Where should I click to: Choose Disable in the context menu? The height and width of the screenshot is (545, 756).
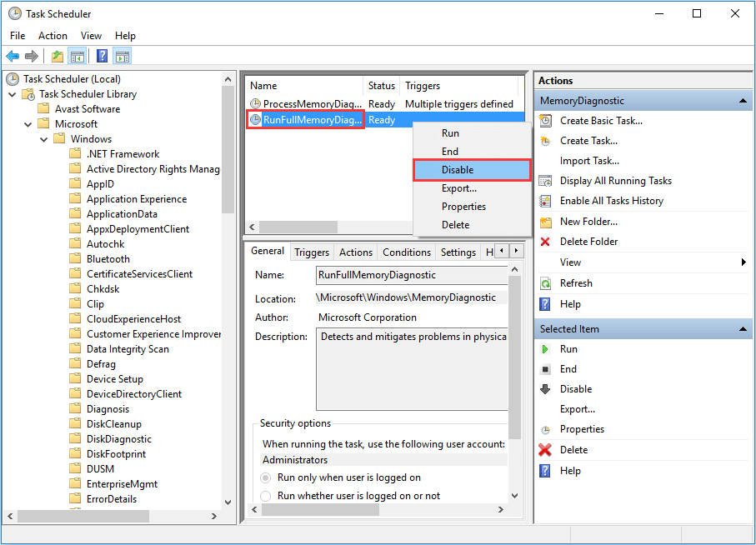click(x=472, y=170)
